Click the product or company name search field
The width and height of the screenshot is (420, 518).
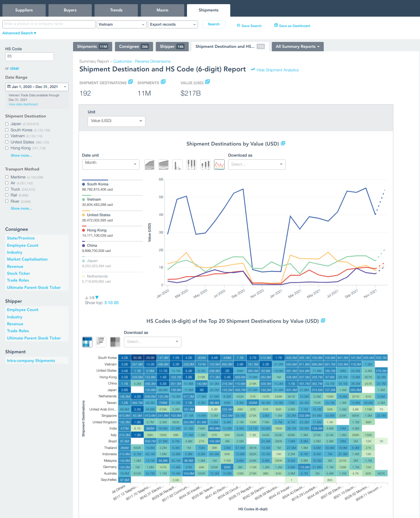click(x=49, y=24)
